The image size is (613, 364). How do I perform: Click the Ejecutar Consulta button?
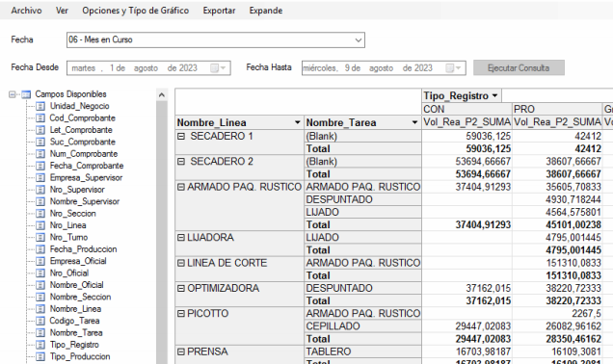click(519, 67)
